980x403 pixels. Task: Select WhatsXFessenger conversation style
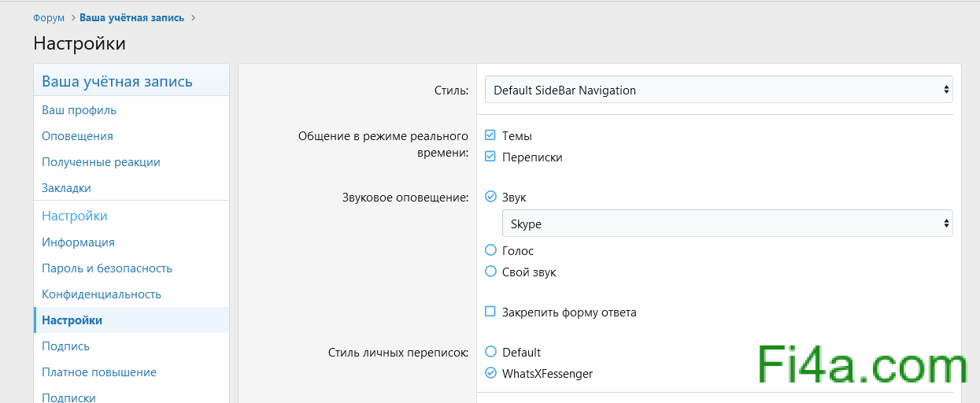click(x=491, y=373)
